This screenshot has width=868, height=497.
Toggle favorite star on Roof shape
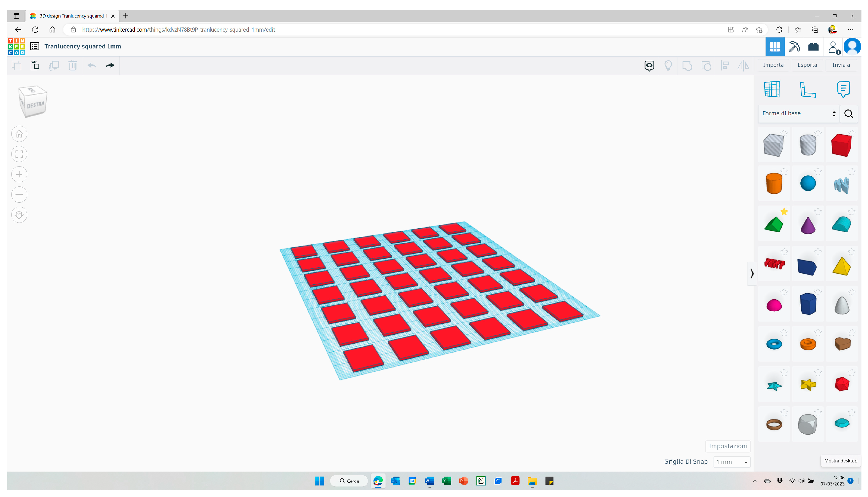pos(784,212)
